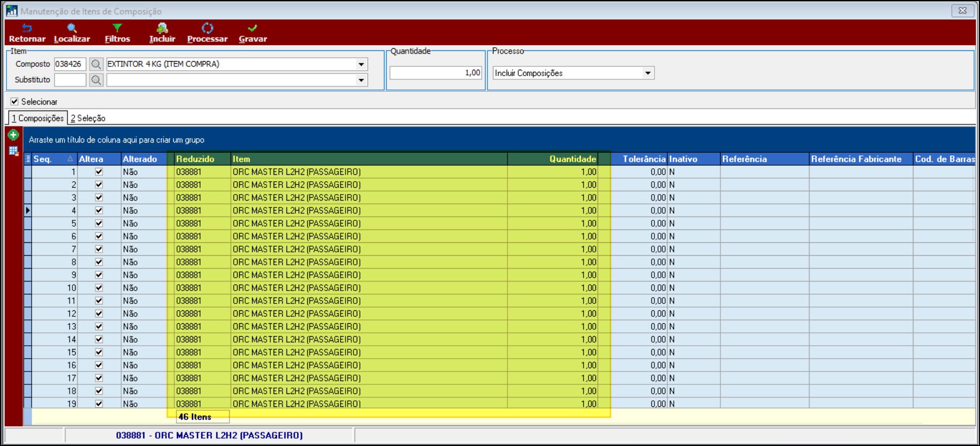Screen dimensions: 980x446
Task: Toggle the Selecionar checkbox
Action: [x=14, y=101]
